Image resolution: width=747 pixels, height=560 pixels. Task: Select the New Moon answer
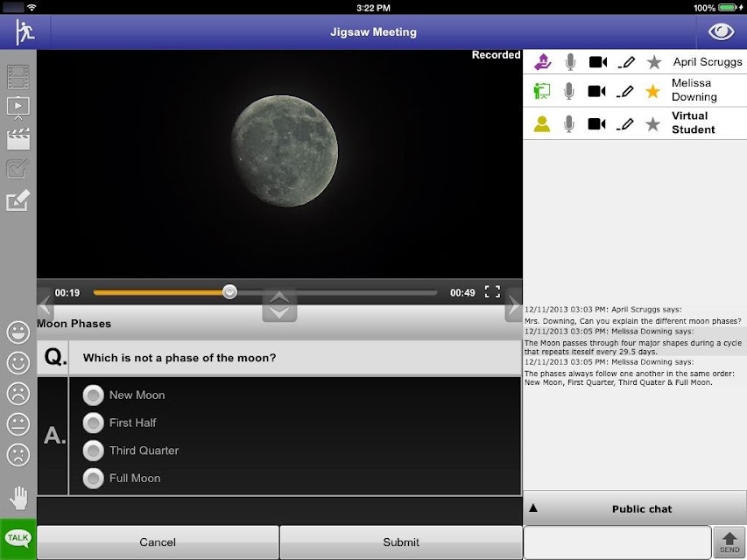(x=93, y=395)
